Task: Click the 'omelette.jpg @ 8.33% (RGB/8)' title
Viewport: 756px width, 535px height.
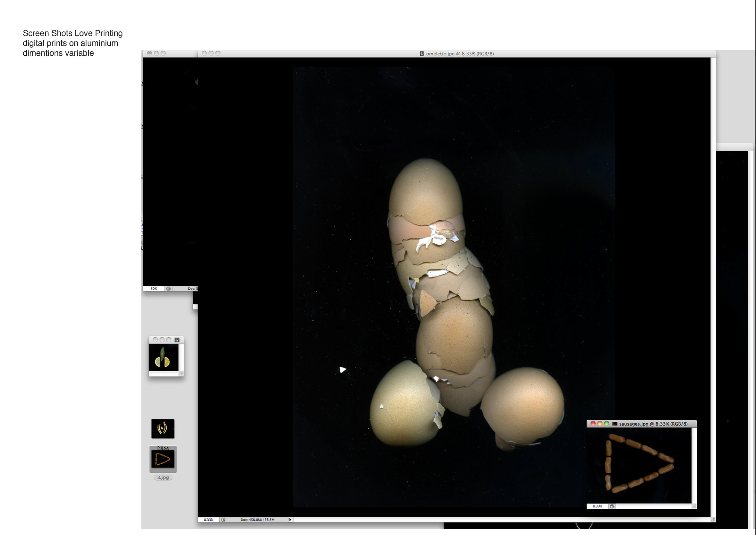Action: (x=460, y=54)
